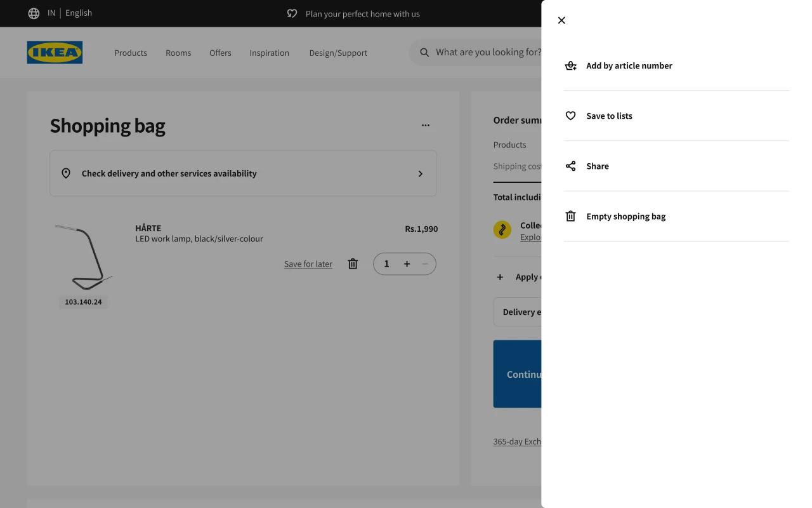Open the Design/Support menu
This screenshot has height=508, width=812.
[338, 53]
